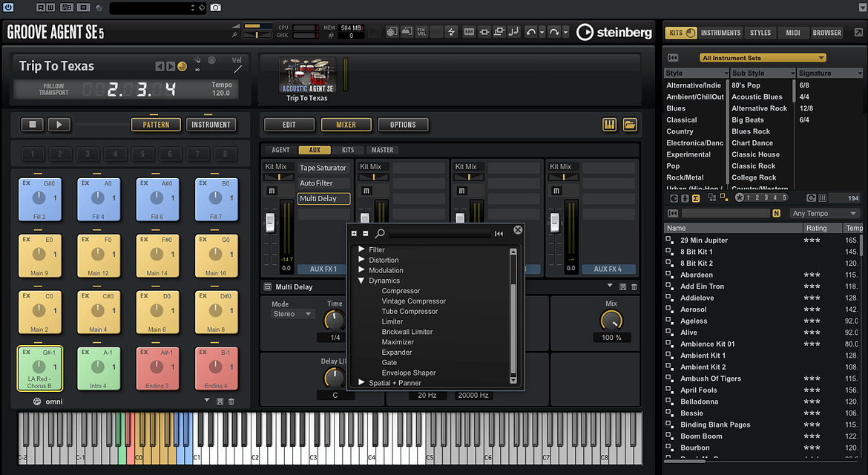Collapse the Dynamics effects category
Viewport: 868px width, 475px height.
(x=361, y=280)
